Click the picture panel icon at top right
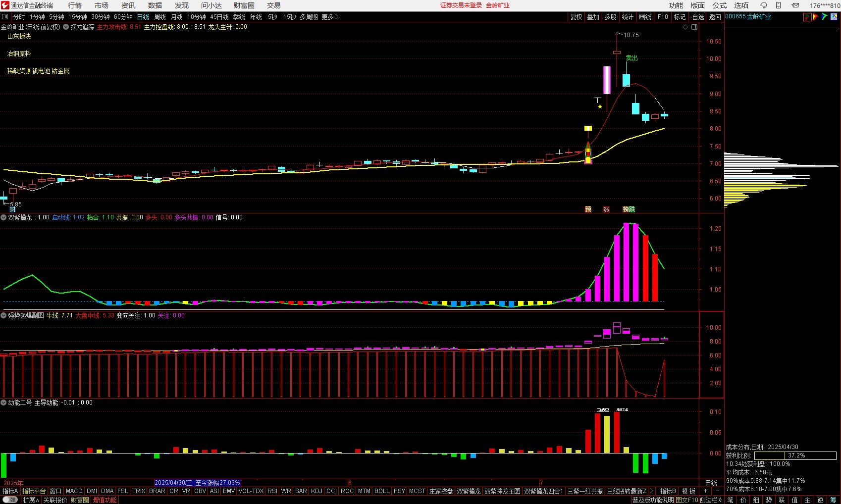841x504 pixels. point(834,17)
